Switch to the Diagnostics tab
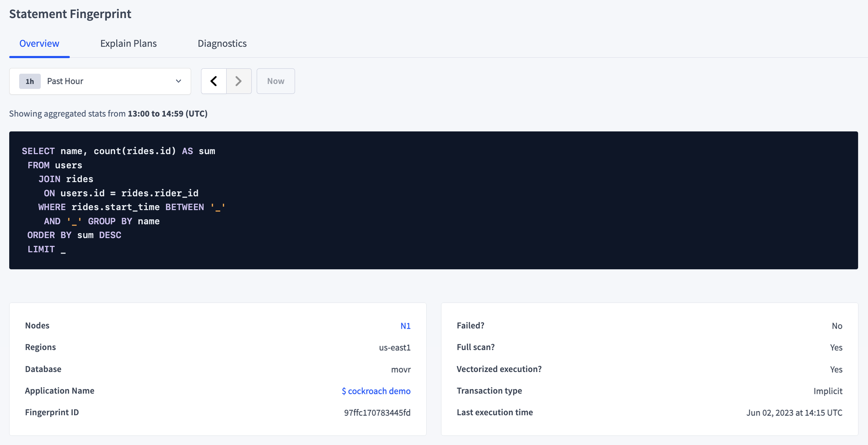The width and height of the screenshot is (868, 445). [x=222, y=43]
